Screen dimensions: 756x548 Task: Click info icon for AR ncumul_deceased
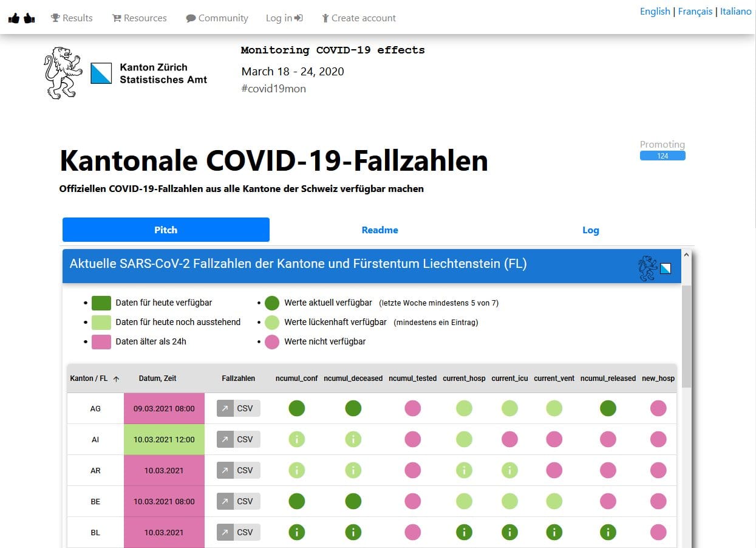tap(353, 470)
